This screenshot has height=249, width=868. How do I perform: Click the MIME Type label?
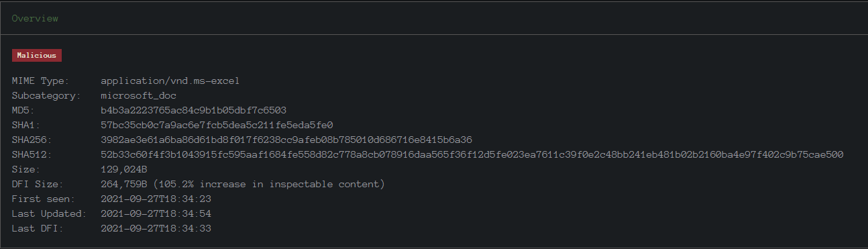(x=40, y=81)
